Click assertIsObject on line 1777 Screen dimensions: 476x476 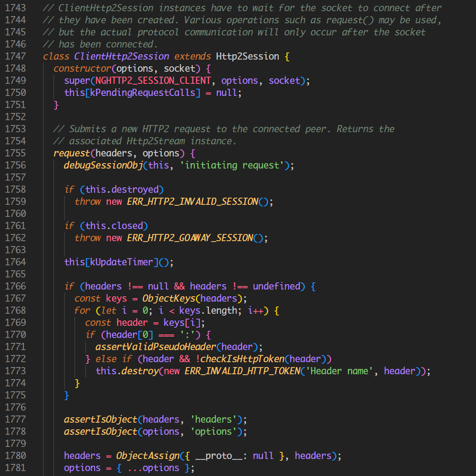pyautogui.click(x=100, y=420)
